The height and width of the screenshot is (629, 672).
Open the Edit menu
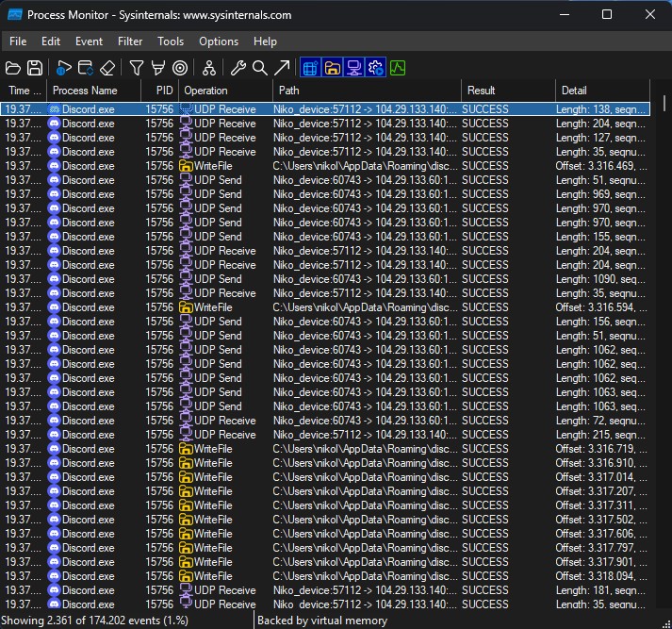(x=51, y=41)
